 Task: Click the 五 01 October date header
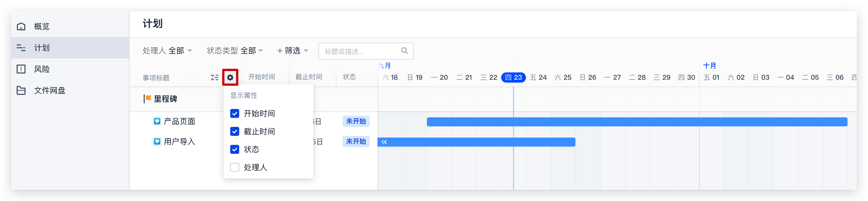point(711,77)
